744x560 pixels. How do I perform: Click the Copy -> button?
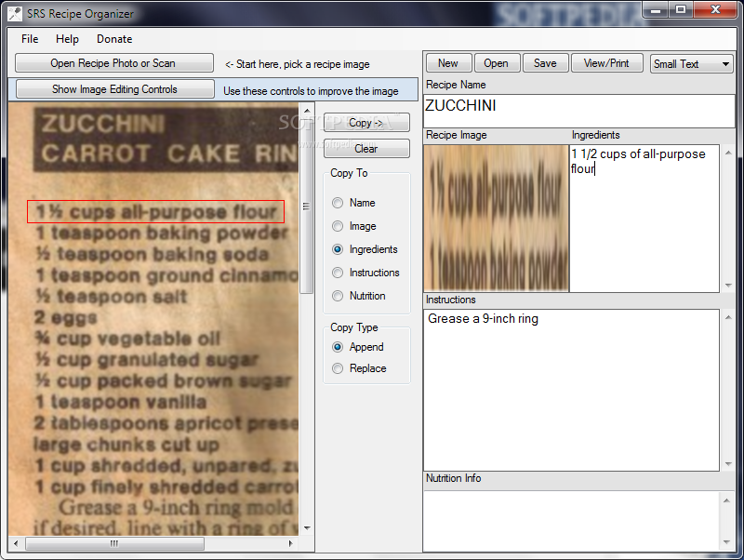click(x=366, y=123)
